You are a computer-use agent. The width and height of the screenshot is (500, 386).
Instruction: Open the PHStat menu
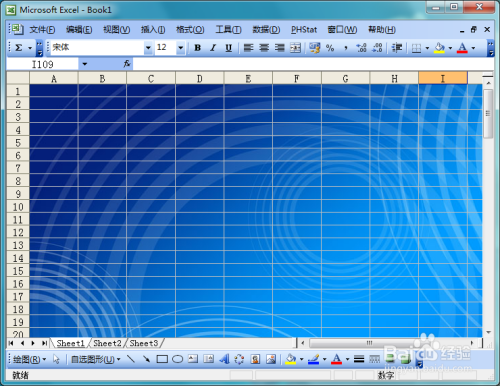click(x=304, y=30)
